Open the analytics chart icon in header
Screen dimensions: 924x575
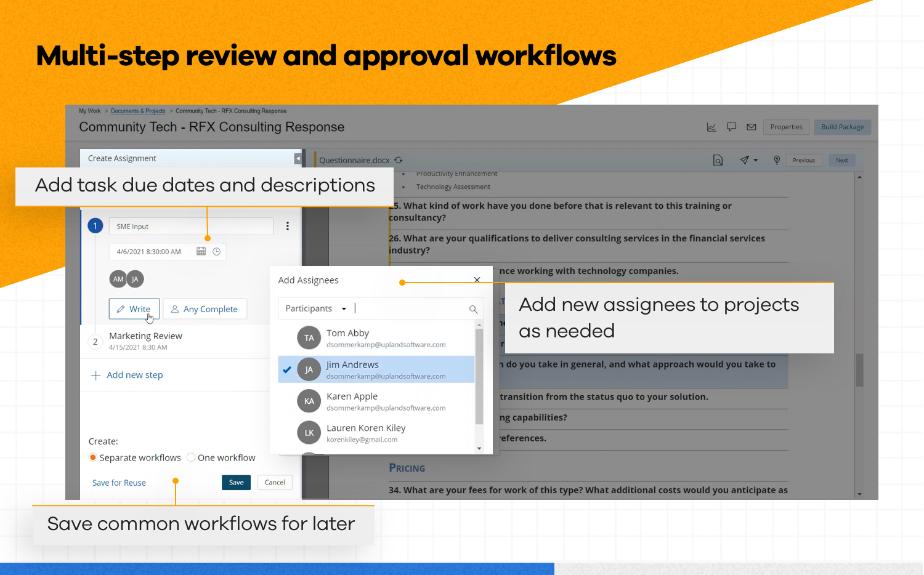pos(711,127)
